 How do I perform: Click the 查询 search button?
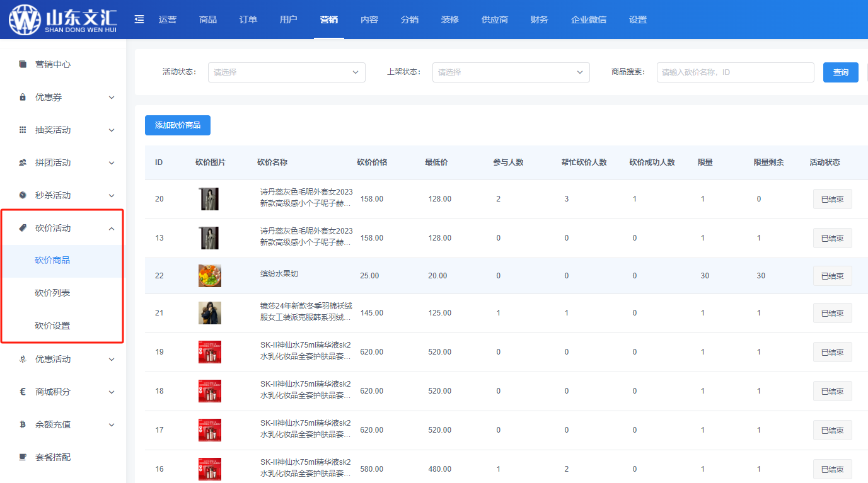coord(841,72)
